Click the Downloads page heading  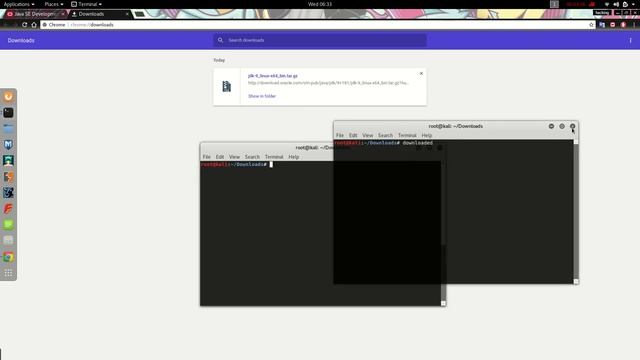click(21, 40)
